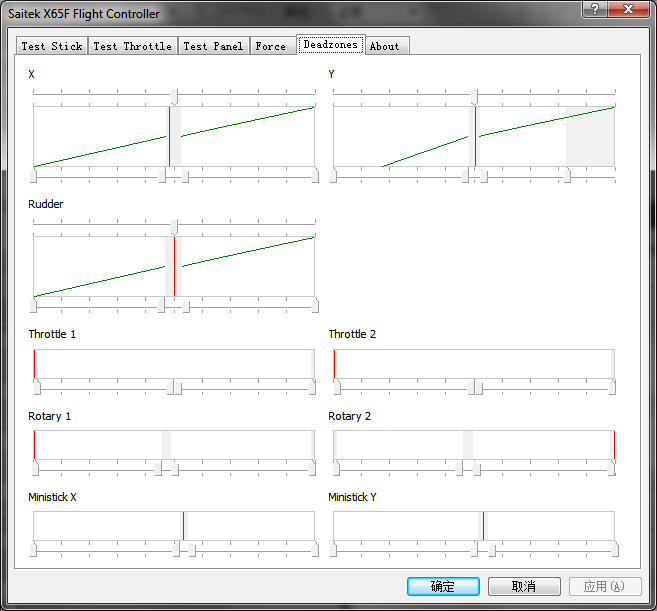
Task: Click X axis lower-left end slider thumb
Action: click(34, 175)
